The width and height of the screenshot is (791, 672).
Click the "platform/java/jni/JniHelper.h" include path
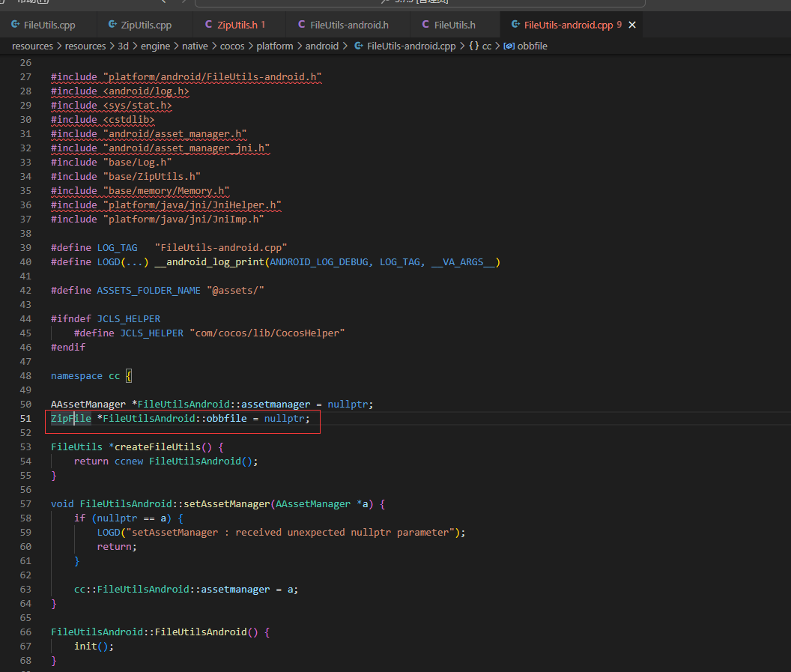[x=193, y=205]
